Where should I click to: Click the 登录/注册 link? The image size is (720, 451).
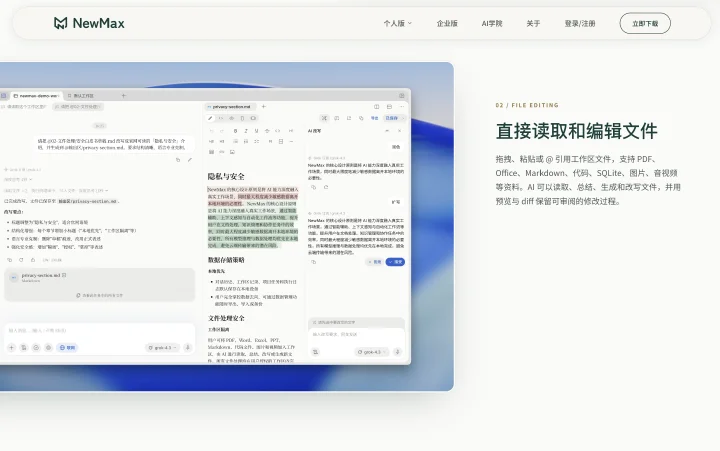click(x=580, y=23)
